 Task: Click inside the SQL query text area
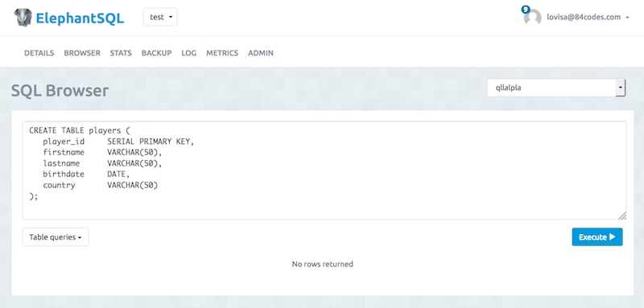pos(324,170)
